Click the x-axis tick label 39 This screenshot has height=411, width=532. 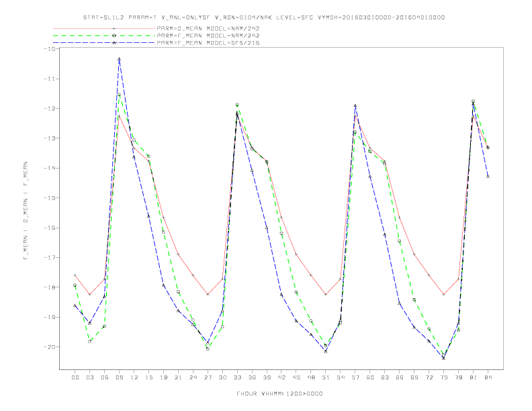click(267, 377)
